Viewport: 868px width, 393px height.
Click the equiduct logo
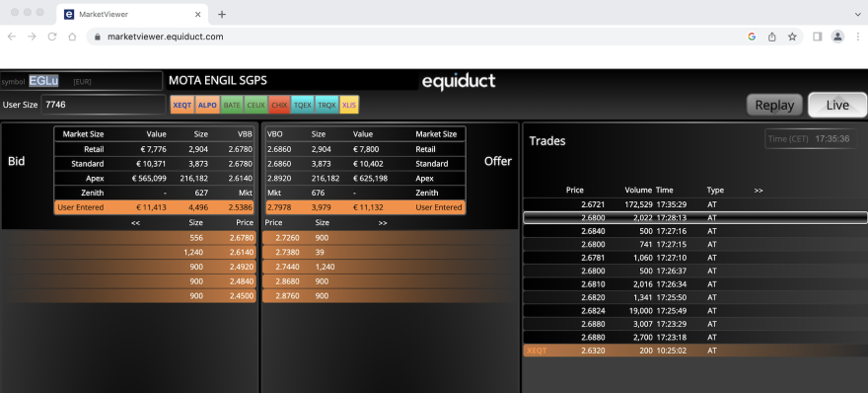click(459, 82)
